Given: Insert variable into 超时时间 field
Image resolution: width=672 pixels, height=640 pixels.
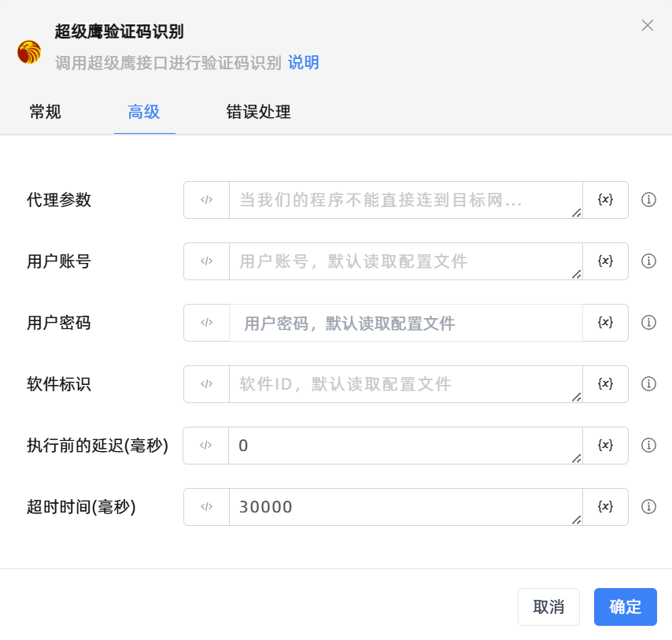Looking at the screenshot, I should pos(605,506).
